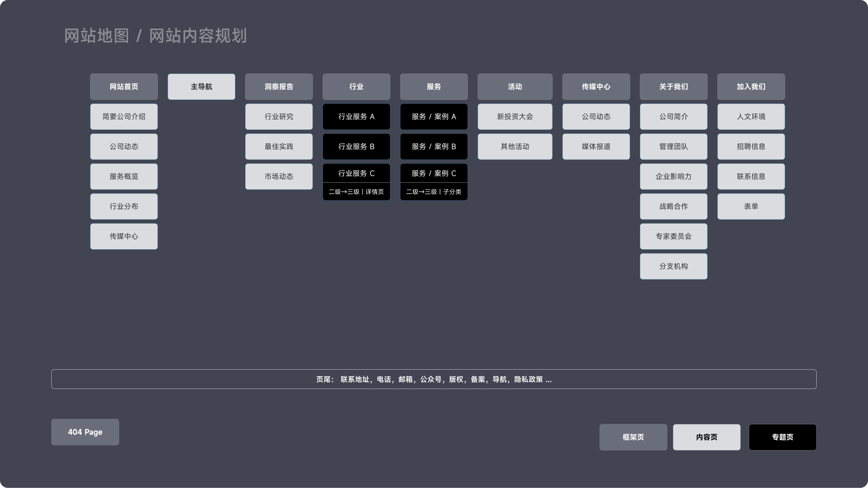Click the 框架页 legend swatch
The width and height of the screenshot is (868, 488).
click(633, 437)
